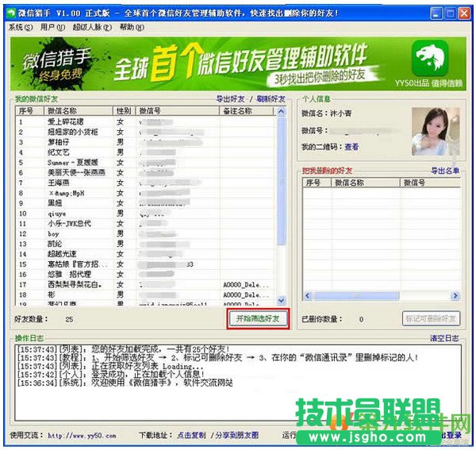The height and width of the screenshot is (450, 476).
Task: Click the 标记可删除好友 button
Action: (x=431, y=318)
